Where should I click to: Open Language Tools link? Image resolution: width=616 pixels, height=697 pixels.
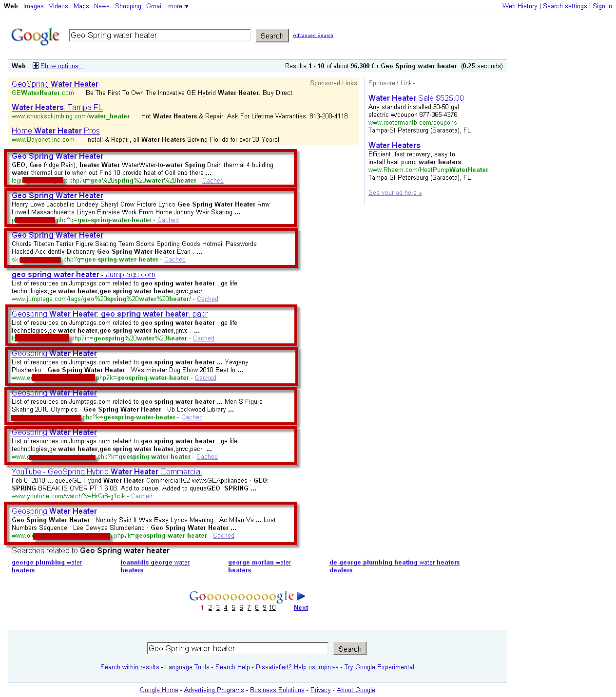pos(187,667)
